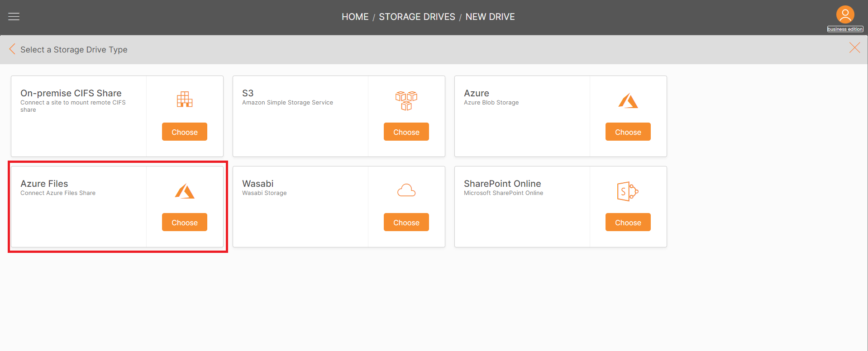Image resolution: width=868 pixels, height=351 pixels.
Task: Choose the S3 storage drive
Action: tap(406, 132)
